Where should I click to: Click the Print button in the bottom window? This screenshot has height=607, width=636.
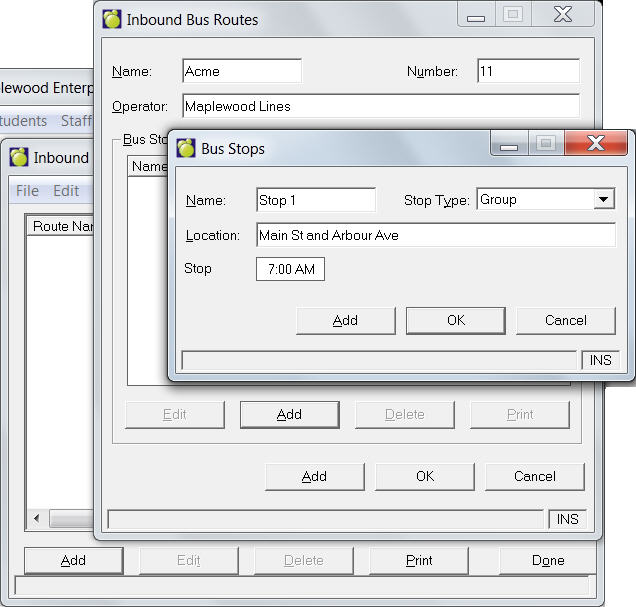point(419,560)
